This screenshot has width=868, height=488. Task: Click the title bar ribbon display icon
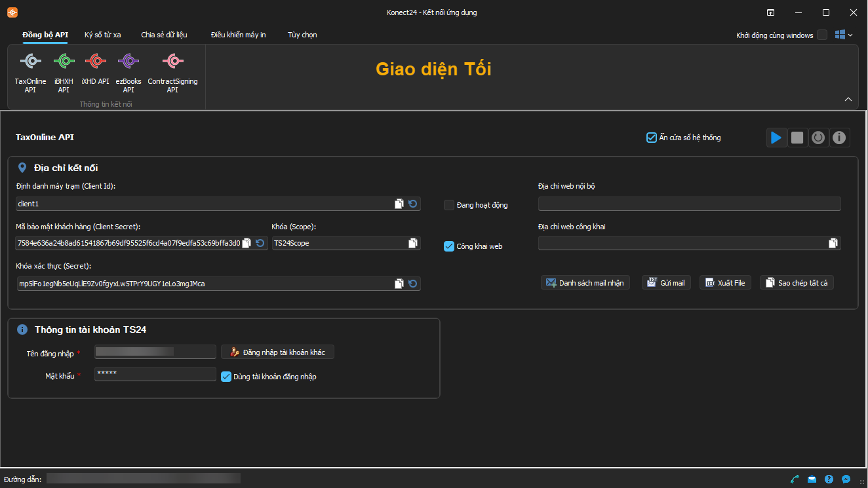(x=771, y=12)
